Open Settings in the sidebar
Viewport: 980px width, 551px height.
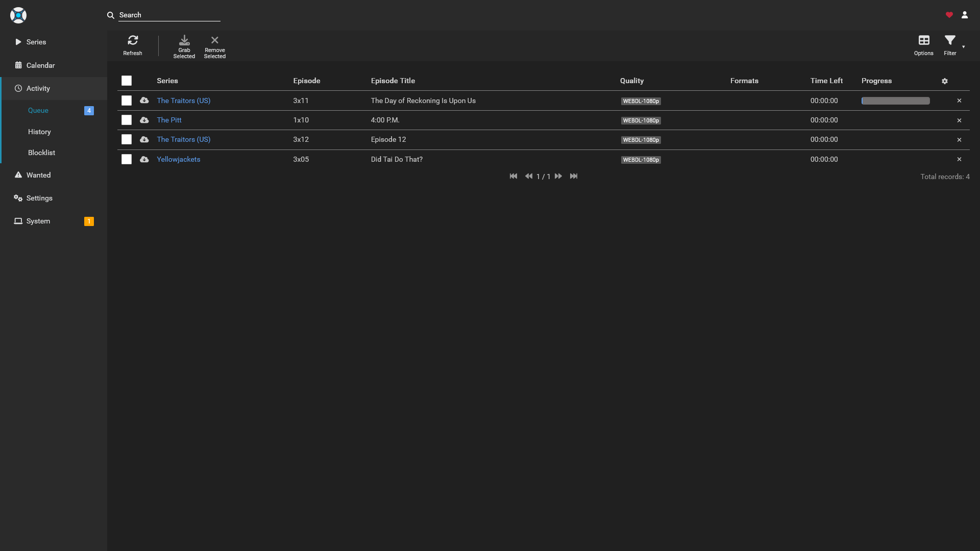click(54, 198)
